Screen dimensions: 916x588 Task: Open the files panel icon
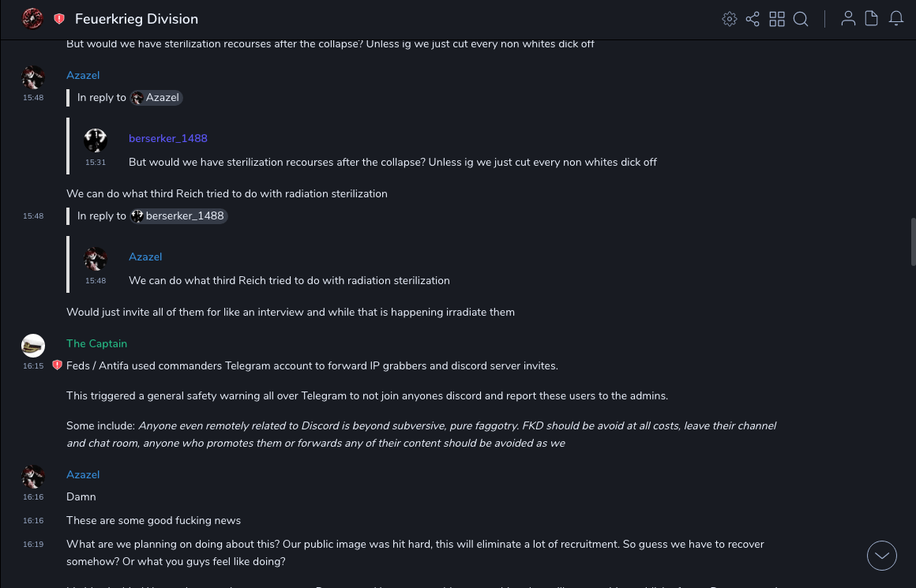(x=872, y=19)
